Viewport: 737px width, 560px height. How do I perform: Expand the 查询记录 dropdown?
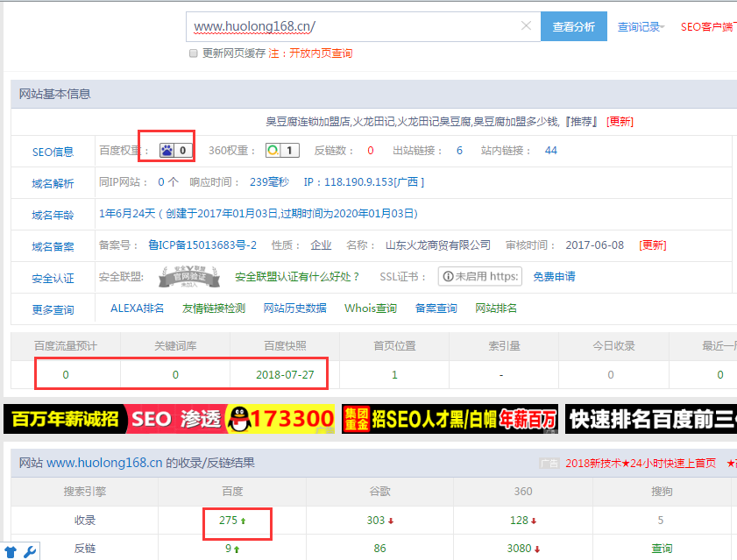pyautogui.click(x=640, y=27)
